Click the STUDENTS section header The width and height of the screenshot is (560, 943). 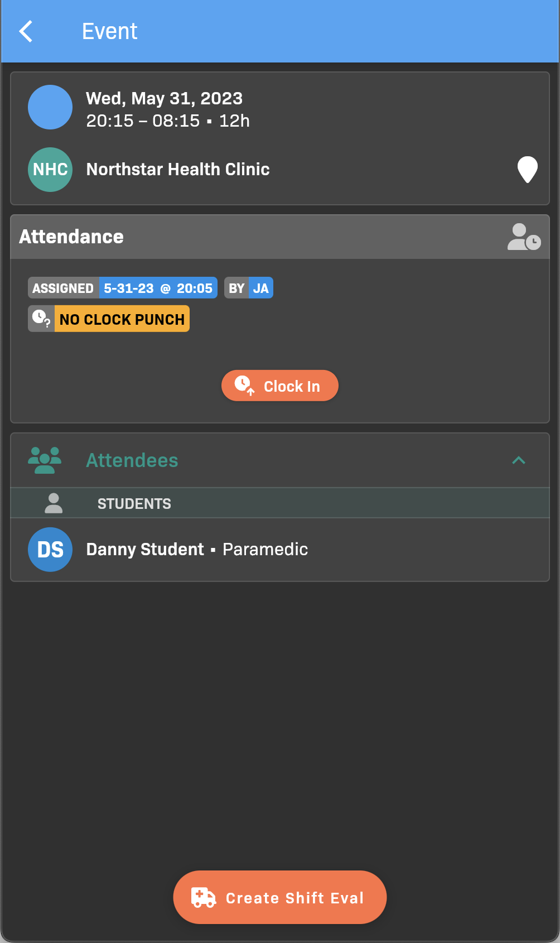pyautogui.click(x=134, y=504)
